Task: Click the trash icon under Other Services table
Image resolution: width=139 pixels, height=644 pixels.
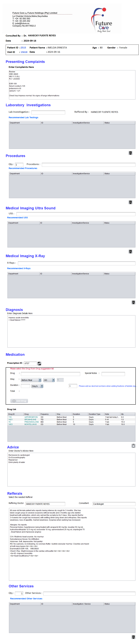Action: click(x=133, y=637)
